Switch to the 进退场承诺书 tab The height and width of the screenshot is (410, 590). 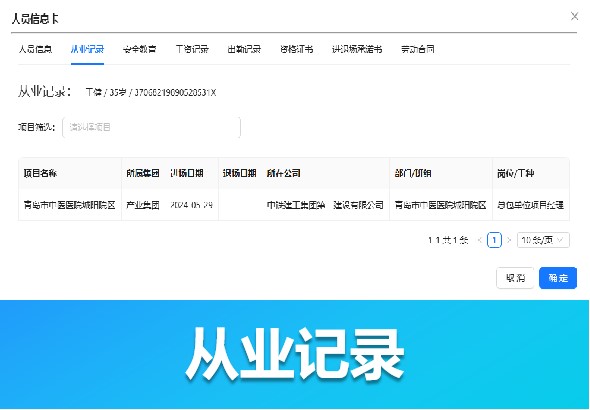[357, 49]
